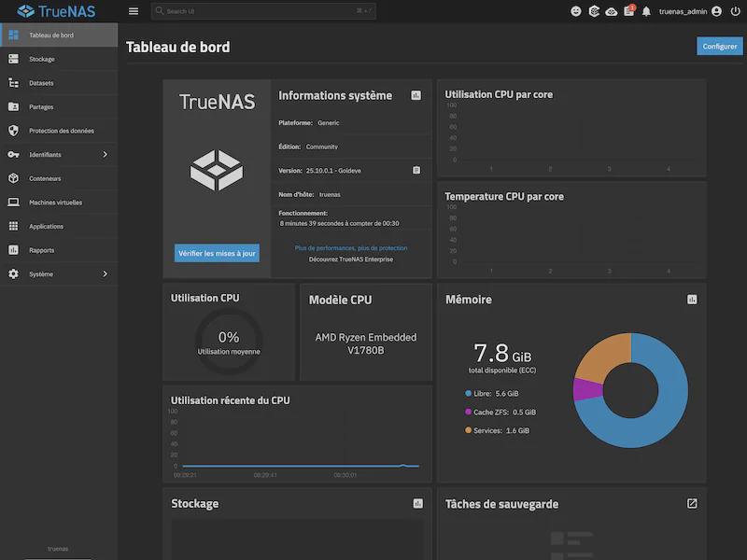Image resolution: width=747 pixels, height=560 pixels.
Task: Click the TrueCommand status icon
Action: click(x=594, y=11)
